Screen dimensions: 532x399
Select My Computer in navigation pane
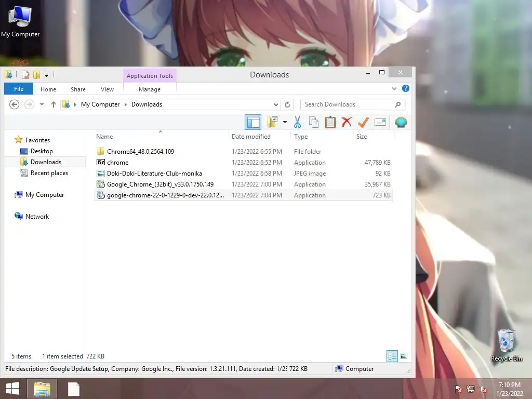[x=45, y=195]
